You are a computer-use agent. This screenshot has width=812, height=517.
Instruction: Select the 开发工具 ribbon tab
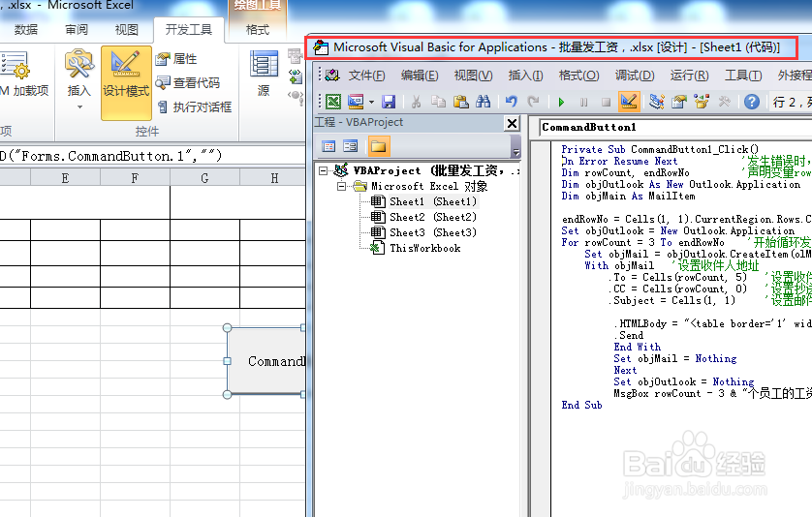tap(189, 30)
